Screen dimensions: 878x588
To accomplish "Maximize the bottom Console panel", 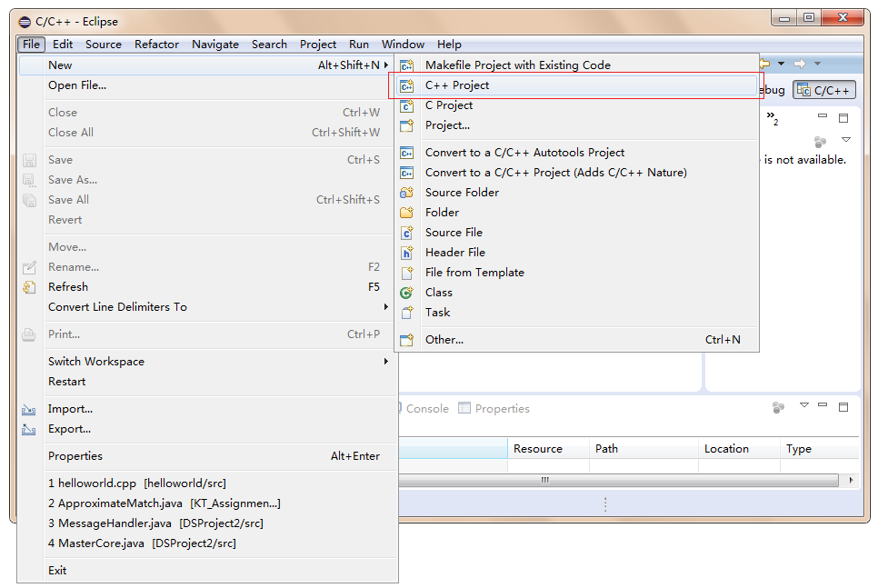I will [843, 406].
